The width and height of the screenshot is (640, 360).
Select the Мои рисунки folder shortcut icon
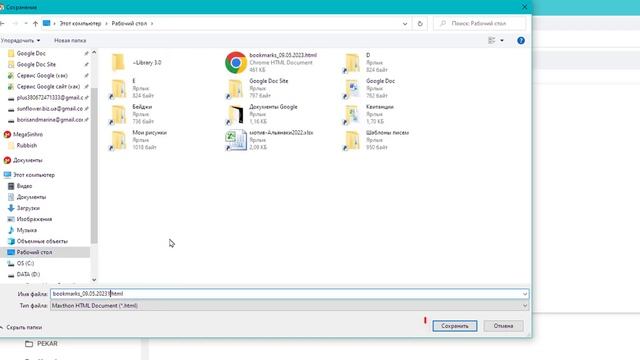(x=118, y=140)
